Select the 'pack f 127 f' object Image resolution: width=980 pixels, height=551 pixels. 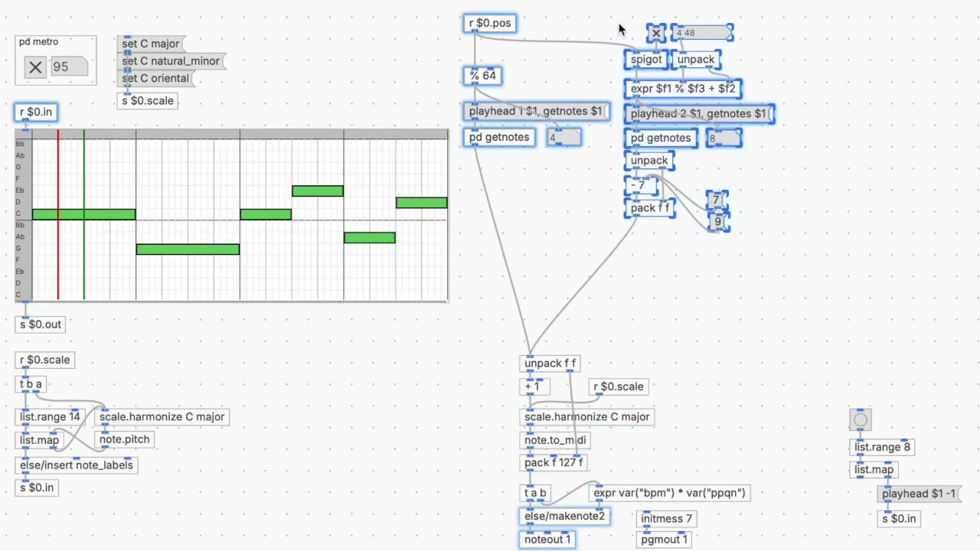[x=554, y=463]
